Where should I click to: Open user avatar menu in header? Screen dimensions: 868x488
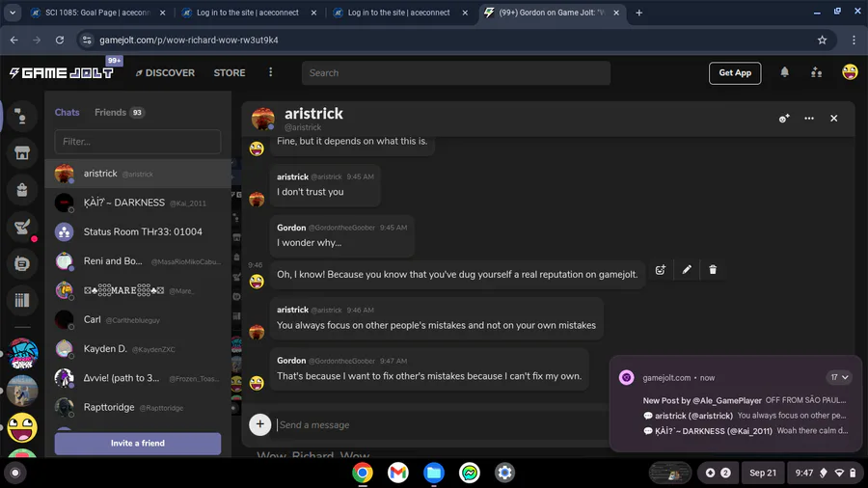click(850, 72)
